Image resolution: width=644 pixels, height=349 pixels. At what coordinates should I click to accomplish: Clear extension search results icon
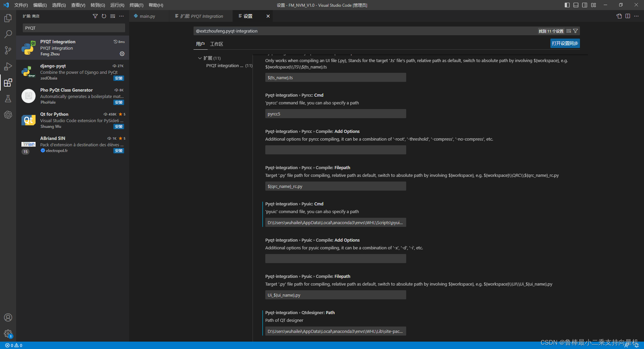coord(113,16)
